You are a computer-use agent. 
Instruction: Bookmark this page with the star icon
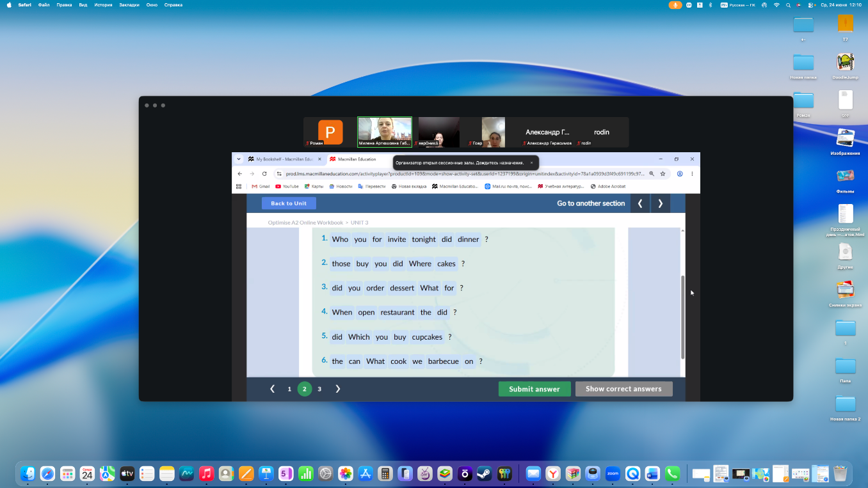coord(663,173)
